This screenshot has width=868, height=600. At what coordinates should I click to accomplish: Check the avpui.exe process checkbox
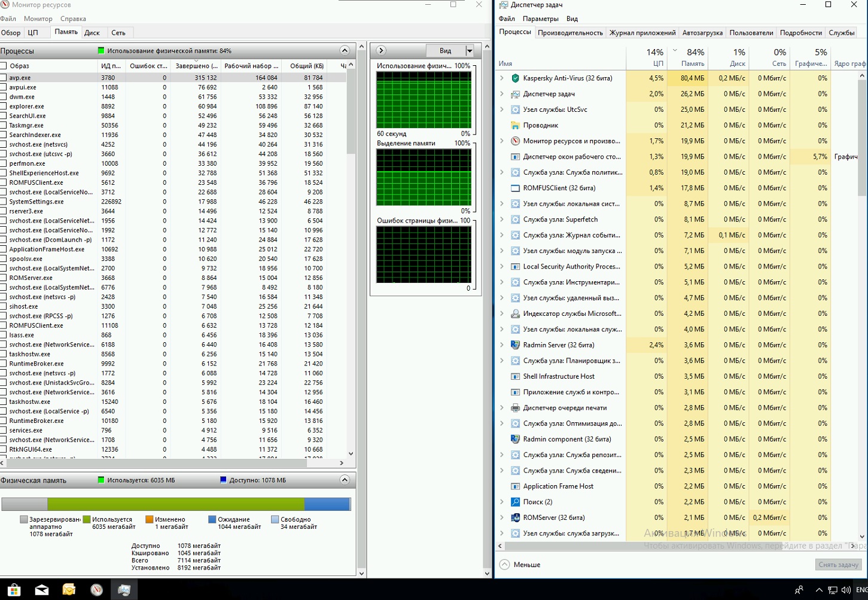pyautogui.click(x=4, y=87)
